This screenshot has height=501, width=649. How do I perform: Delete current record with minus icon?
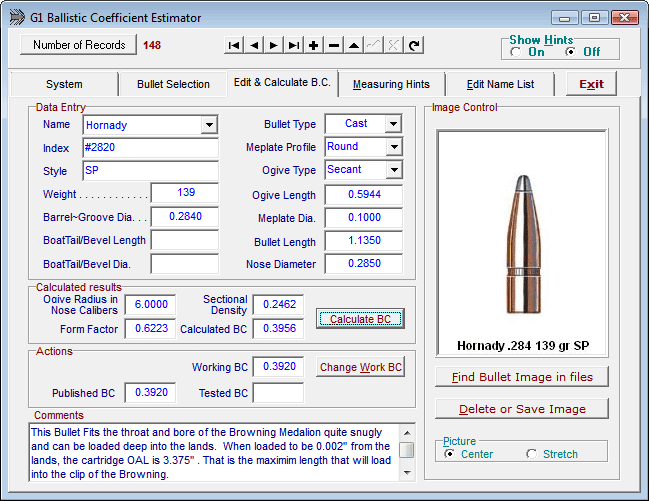334,45
